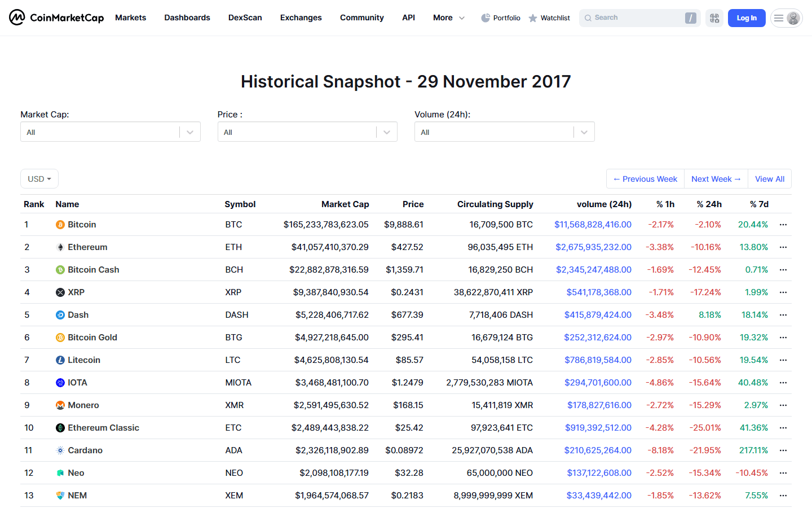812x508 pixels.
Task: Open the three-dot menu for NEM row
Action: [783, 496]
